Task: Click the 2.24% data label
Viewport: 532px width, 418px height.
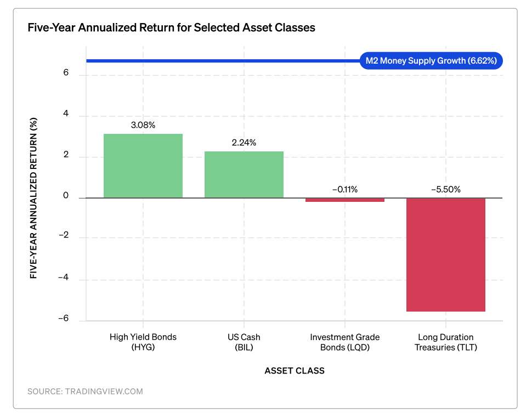Action: (244, 143)
